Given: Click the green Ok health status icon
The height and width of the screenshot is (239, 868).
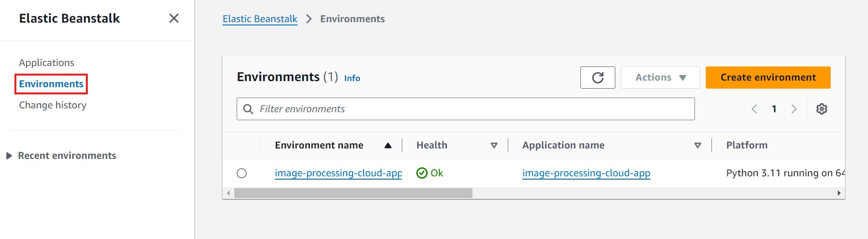Looking at the screenshot, I should click(x=422, y=173).
